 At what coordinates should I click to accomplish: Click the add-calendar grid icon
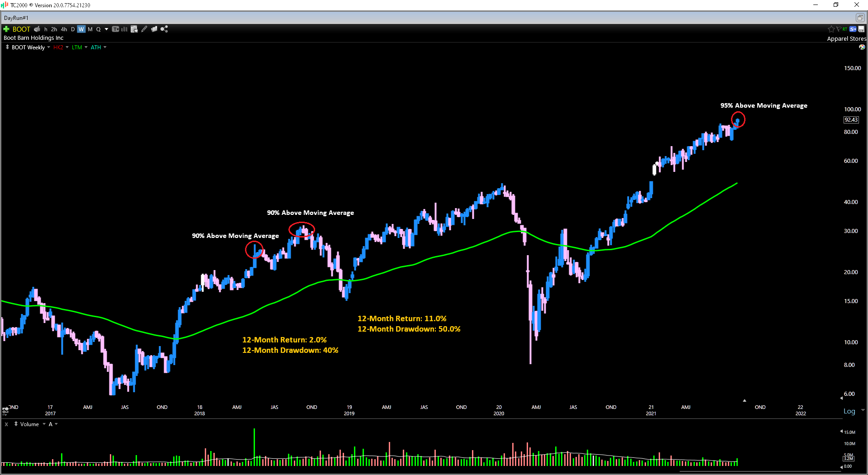(134, 29)
